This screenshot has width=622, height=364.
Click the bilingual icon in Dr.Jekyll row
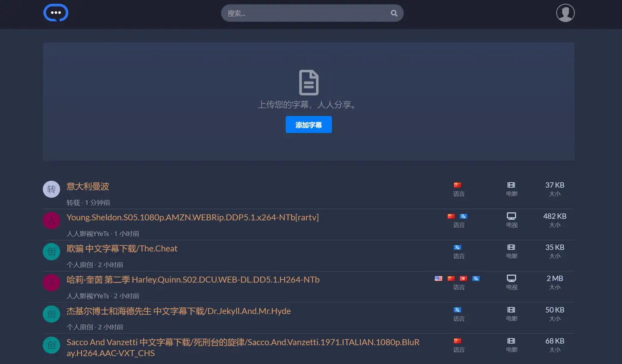click(457, 310)
